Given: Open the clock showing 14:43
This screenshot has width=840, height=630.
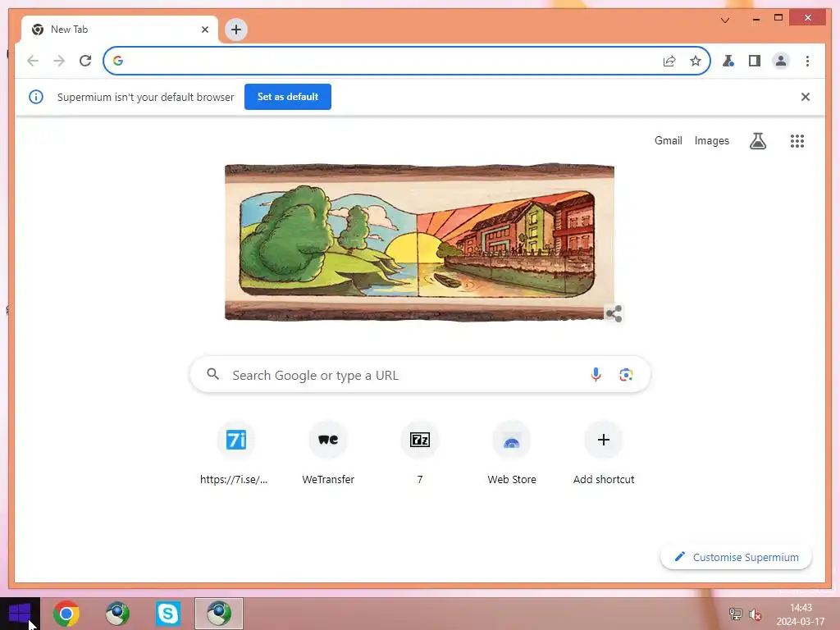Looking at the screenshot, I should tap(801, 614).
